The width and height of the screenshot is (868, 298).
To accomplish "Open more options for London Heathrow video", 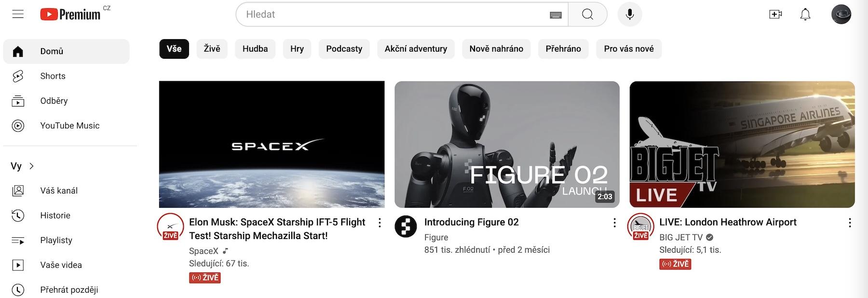I will (850, 222).
